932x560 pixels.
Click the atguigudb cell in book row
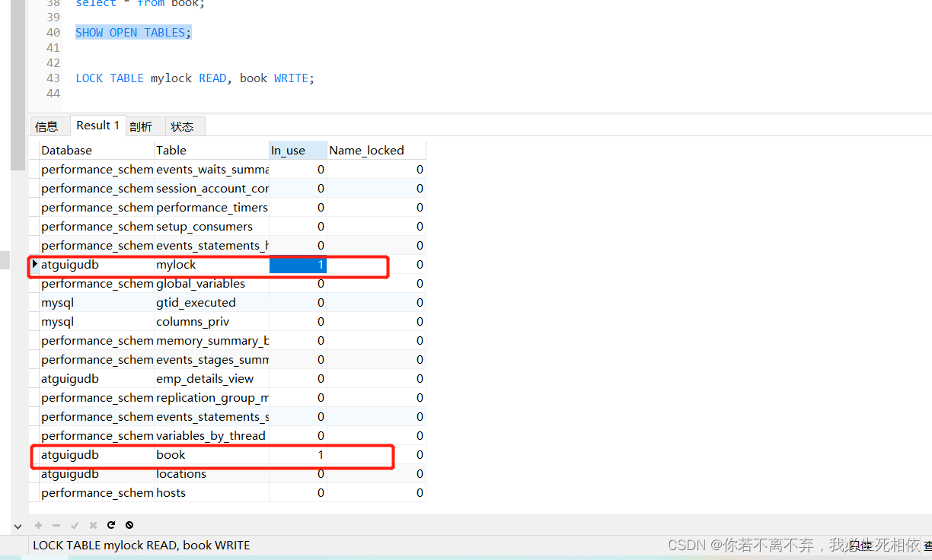(97, 455)
